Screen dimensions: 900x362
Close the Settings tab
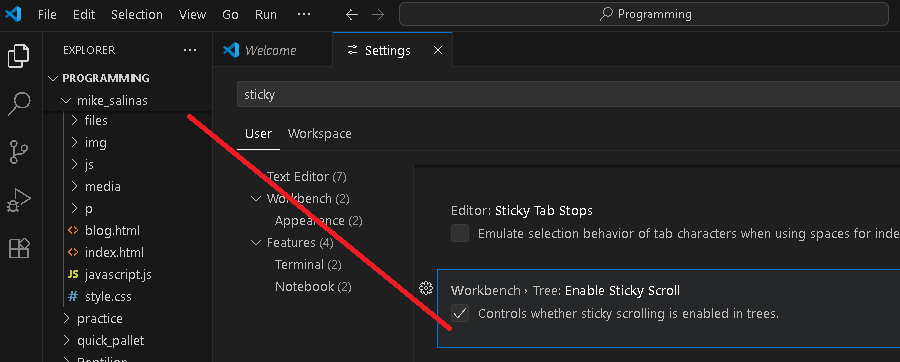click(x=437, y=50)
